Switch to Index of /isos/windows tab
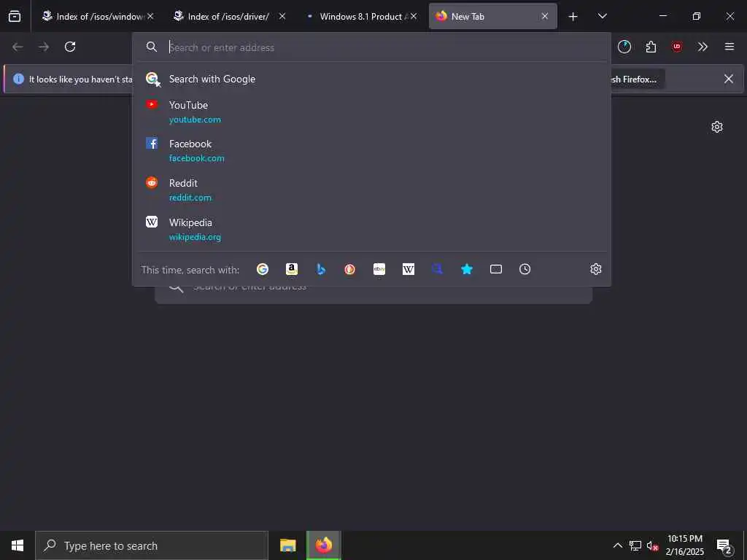The image size is (747, 560). pos(93,17)
